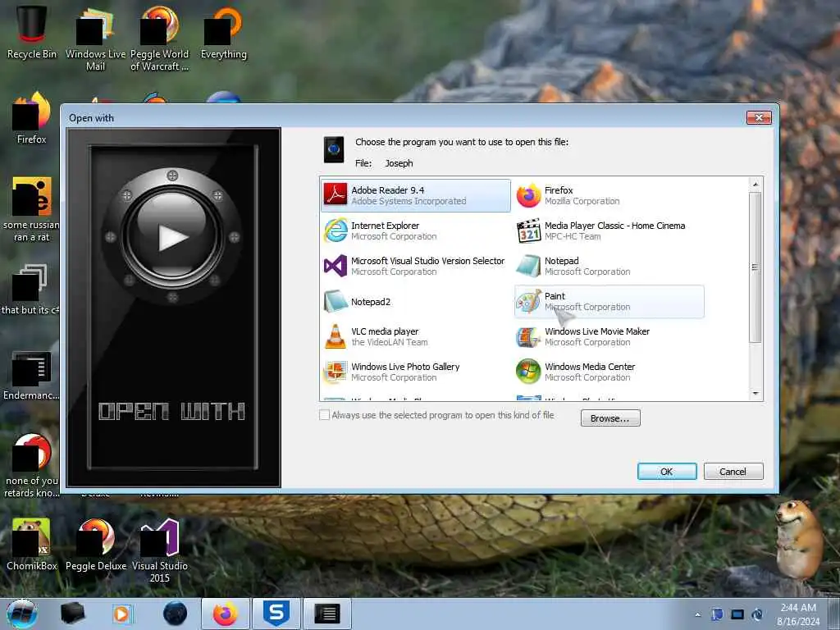This screenshot has width=840, height=630.
Task: Click the Joseph file icon in dialog header
Action: click(x=334, y=150)
